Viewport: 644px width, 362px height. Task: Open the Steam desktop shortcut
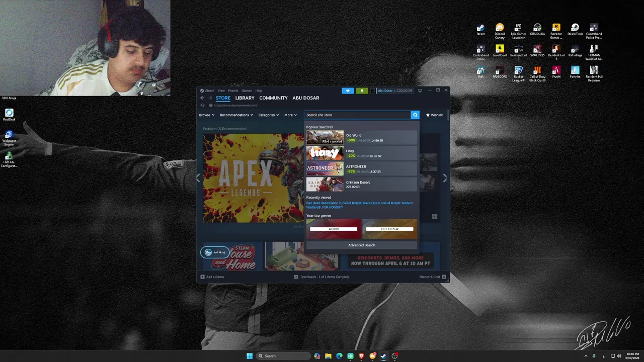[481, 30]
